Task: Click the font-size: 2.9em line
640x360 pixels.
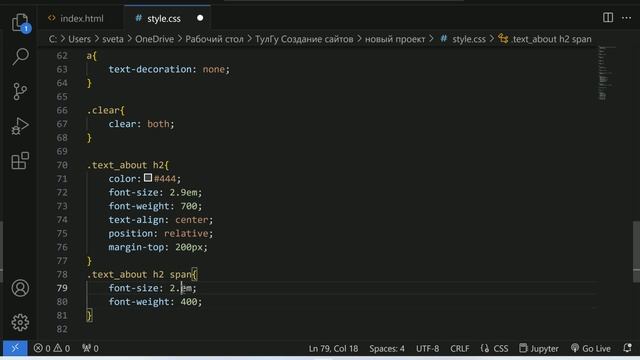Action: (x=155, y=192)
